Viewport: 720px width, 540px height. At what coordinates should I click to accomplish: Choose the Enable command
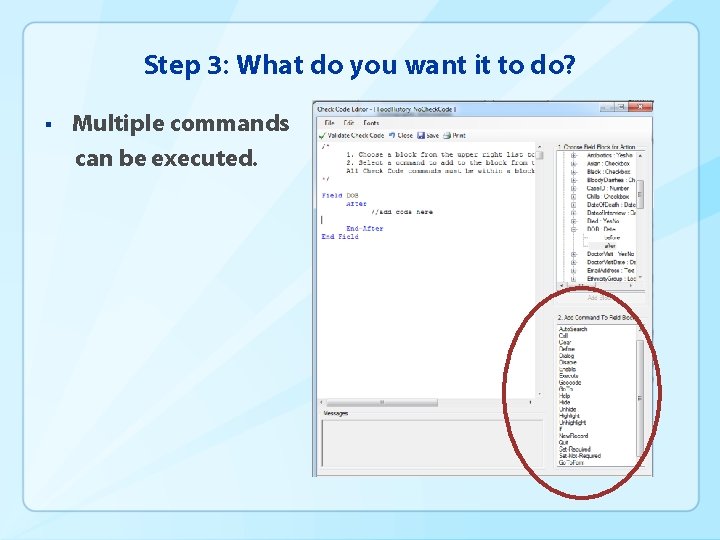[x=567, y=369]
